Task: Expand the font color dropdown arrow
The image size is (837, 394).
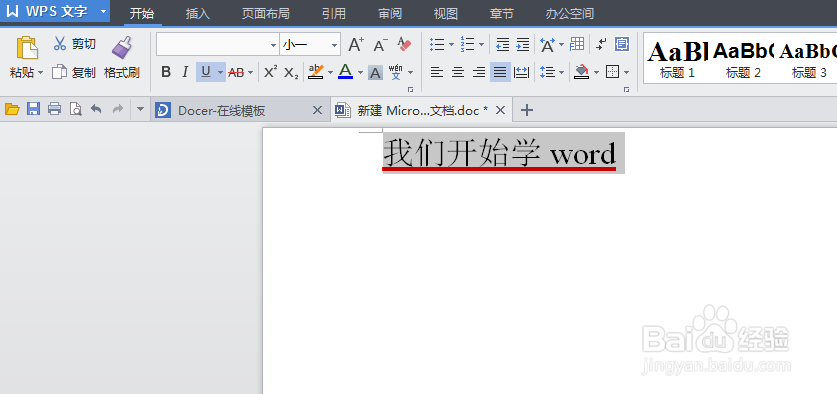Action: pos(360,73)
